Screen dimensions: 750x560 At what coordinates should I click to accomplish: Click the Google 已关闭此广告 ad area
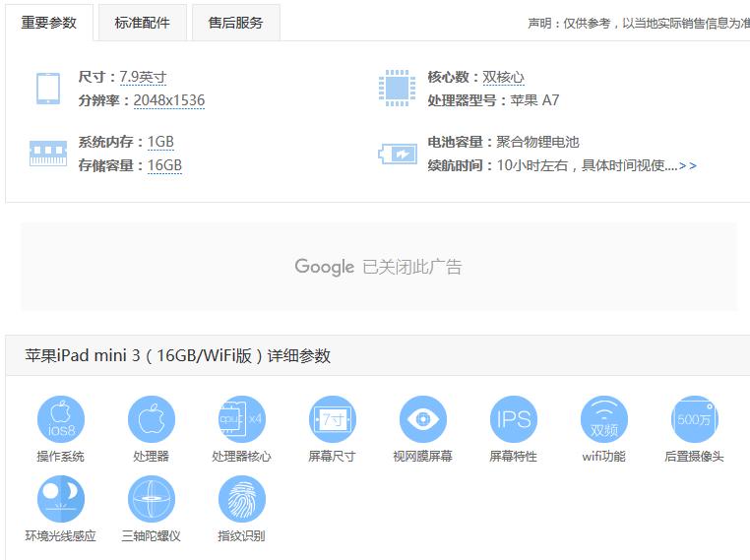[x=378, y=267]
